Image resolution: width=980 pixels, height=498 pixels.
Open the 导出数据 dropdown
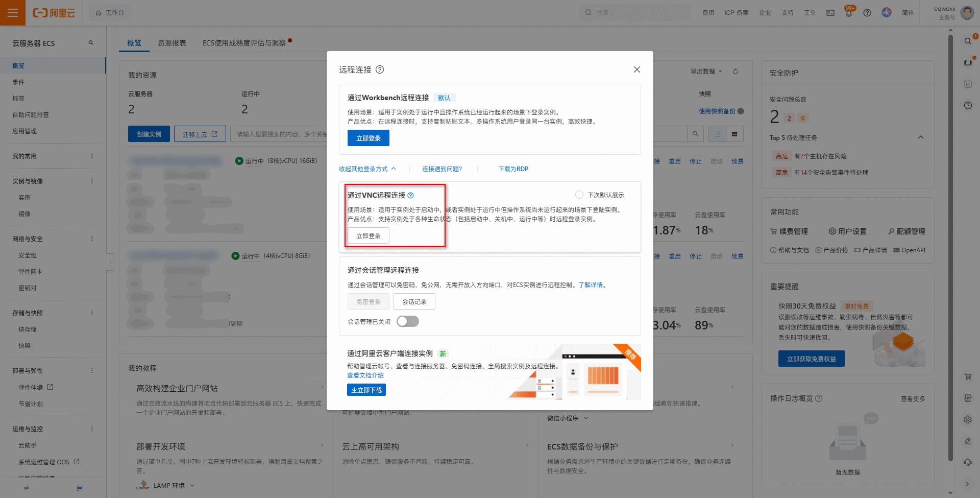point(706,72)
